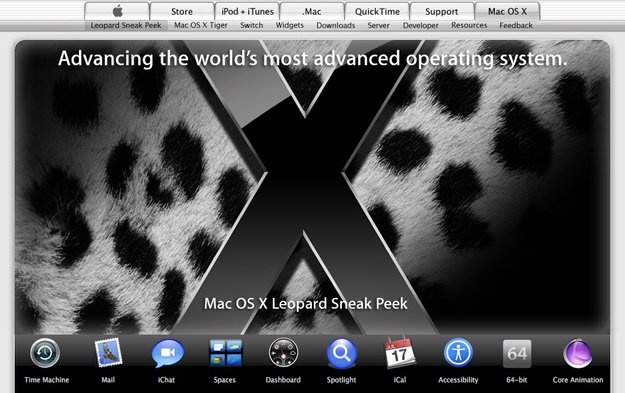Click the Accessibility text label
The width and height of the screenshot is (625, 393).
pos(458,380)
